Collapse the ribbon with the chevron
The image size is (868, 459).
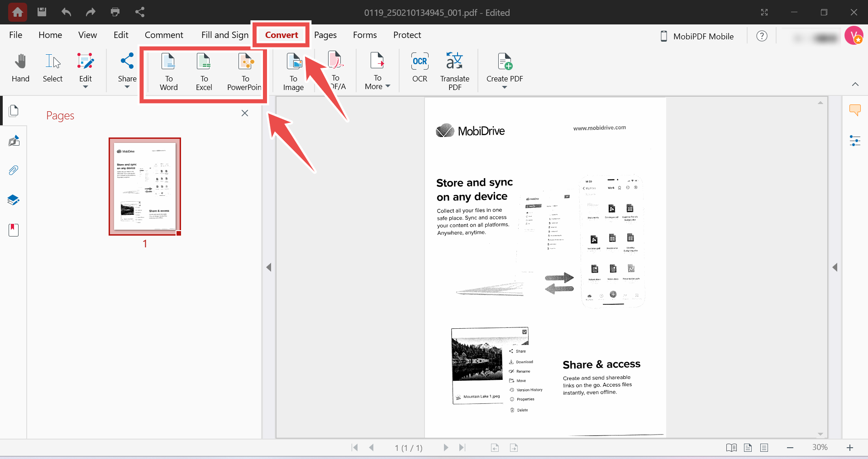click(855, 84)
